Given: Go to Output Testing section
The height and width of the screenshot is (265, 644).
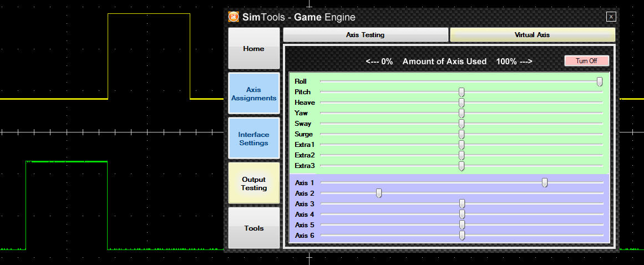Looking at the screenshot, I should (x=254, y=184).
